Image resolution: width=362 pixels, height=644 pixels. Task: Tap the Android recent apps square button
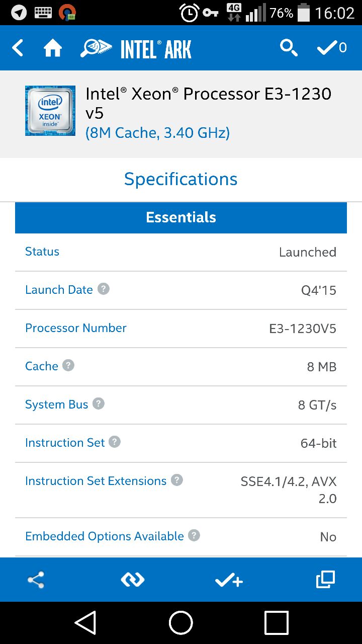(x=276, y=623)
